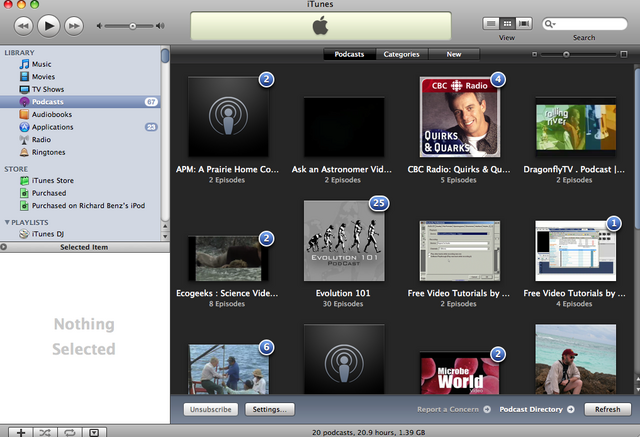
Task: Open Free Video Tutorials with 2 Episodes
Action: (460, 251)
